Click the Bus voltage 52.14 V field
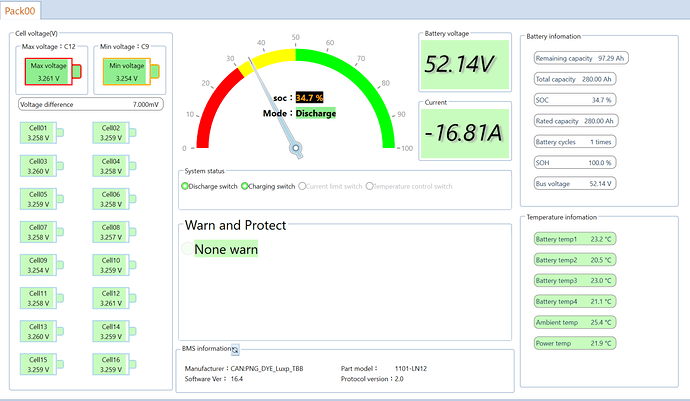The height and width of the screenshot is (401, 690). point(575,184)
